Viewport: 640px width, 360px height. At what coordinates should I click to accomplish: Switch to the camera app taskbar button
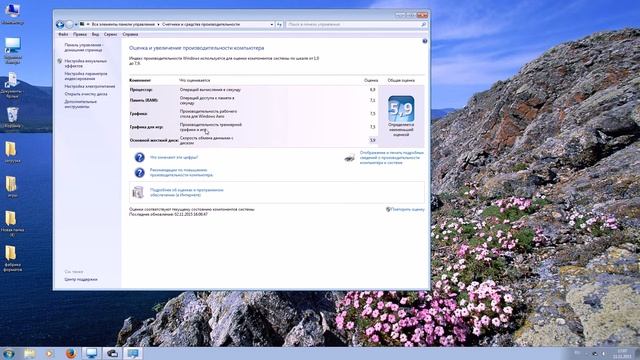pyautogui.click(x=112, y=353)
